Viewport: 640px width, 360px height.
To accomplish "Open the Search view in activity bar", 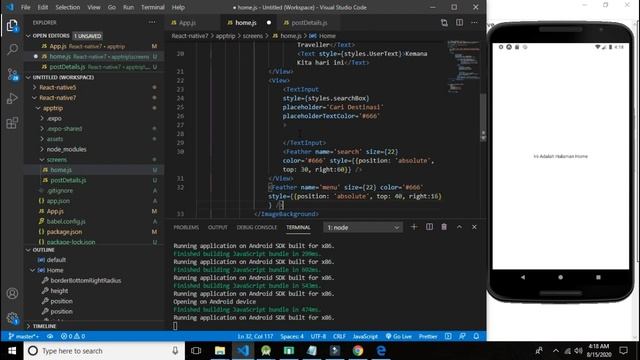I will [x=12, y=50].
